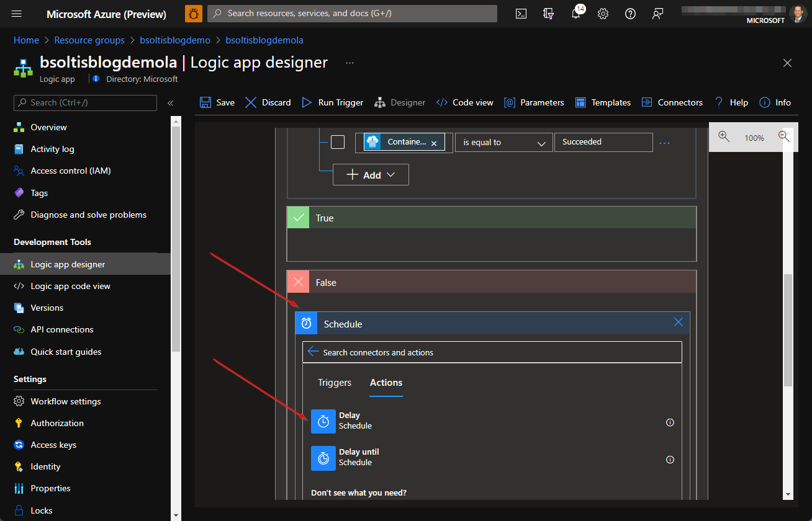812x521 pixels.
Task: Select the Actions tab
Action: tap(386, 383)
